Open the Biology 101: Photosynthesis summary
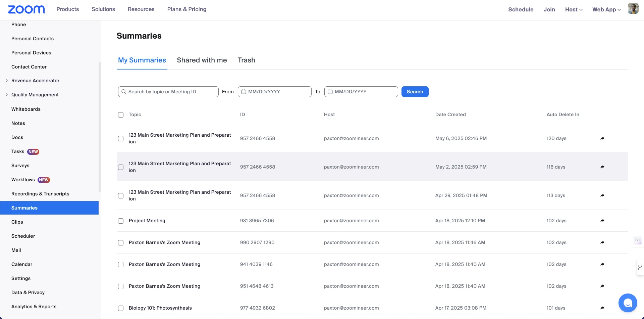Viewport: 644px width, 319px height. [160, 308]
